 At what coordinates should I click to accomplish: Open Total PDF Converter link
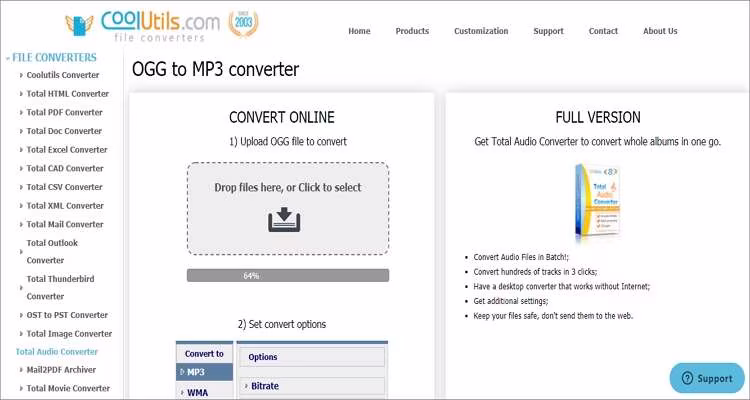(x=65, y=112)
